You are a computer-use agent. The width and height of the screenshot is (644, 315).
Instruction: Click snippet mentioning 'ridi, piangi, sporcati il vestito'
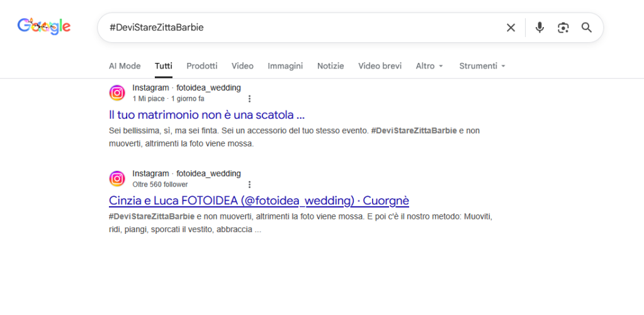301,223
